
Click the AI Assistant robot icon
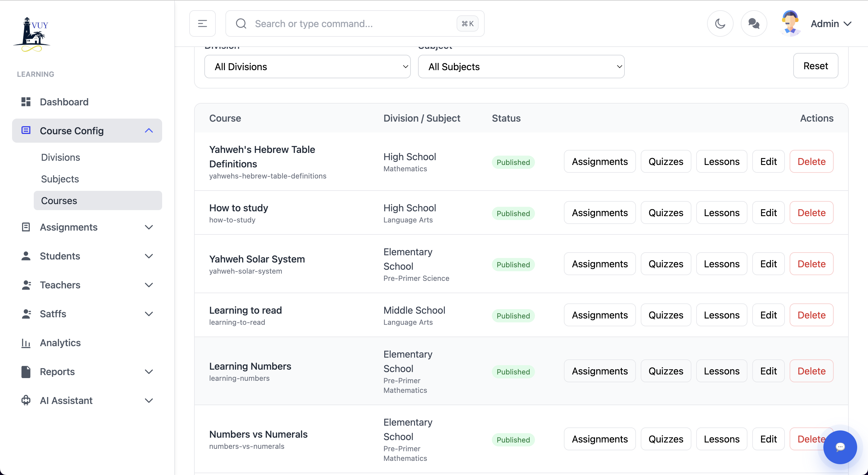[x=26, y=400]
